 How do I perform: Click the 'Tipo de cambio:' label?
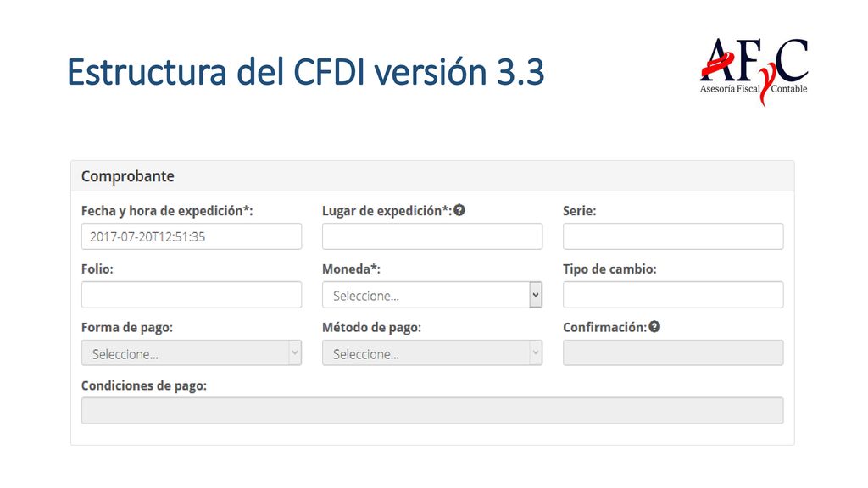click(609, 269)
